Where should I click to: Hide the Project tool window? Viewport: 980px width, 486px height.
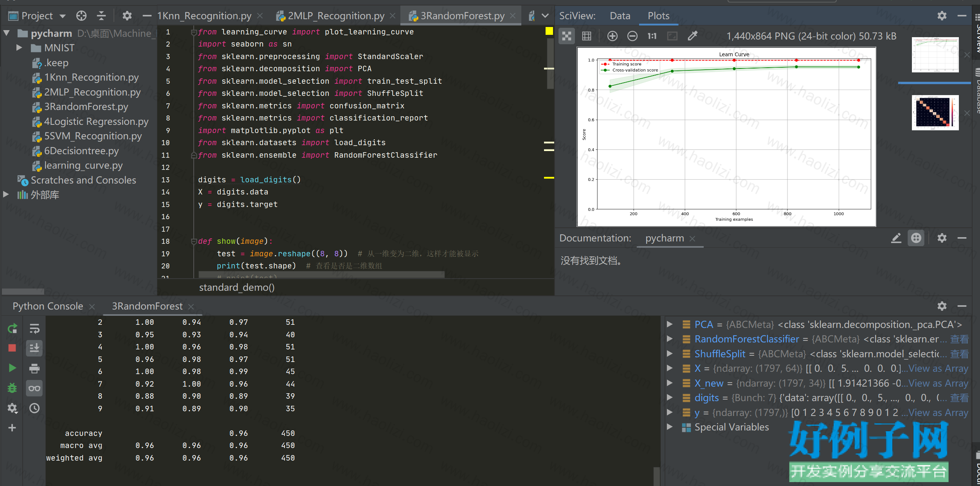click(147, 16)
